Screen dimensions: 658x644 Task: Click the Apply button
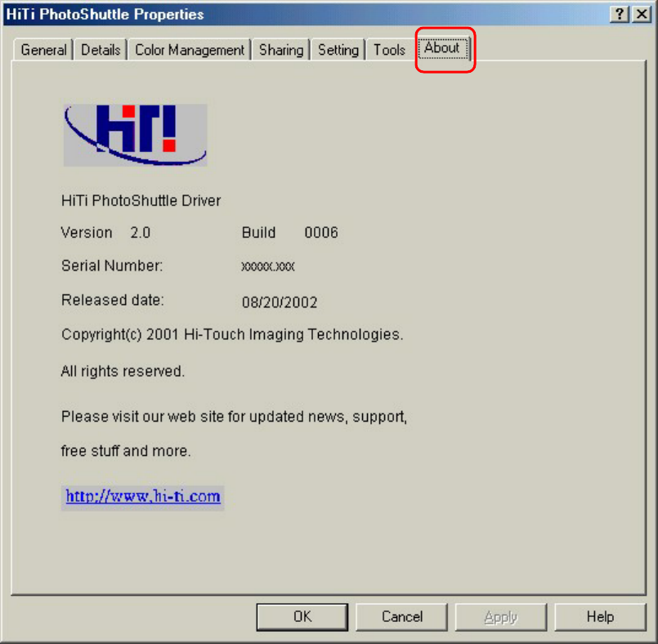(x=500, y=617)
